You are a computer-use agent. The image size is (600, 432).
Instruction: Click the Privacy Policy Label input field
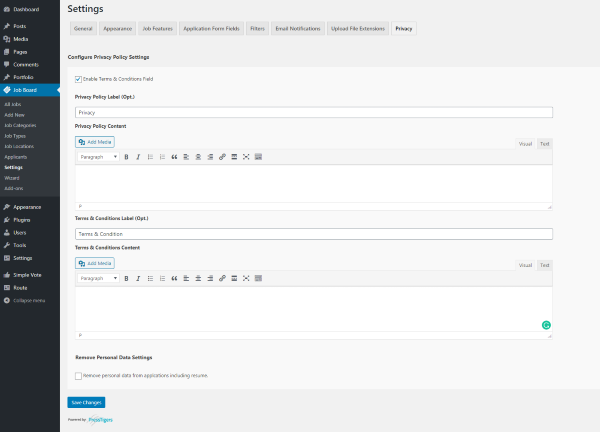point(313,113)
